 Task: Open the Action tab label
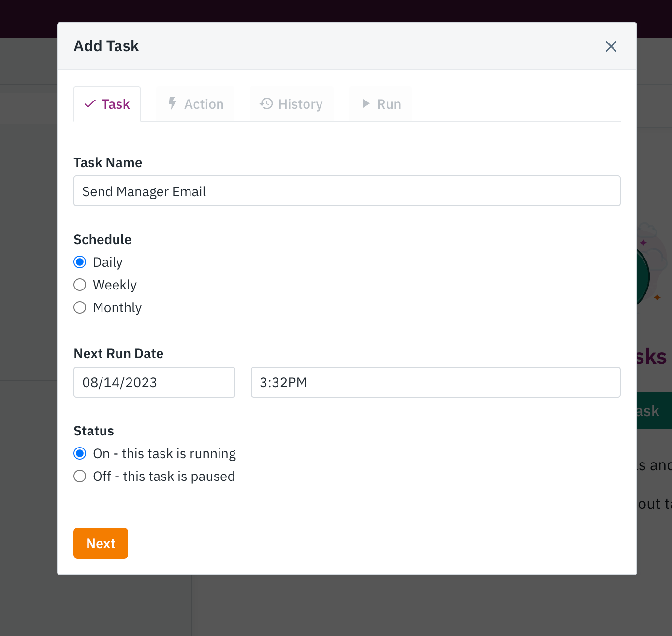(204, 104)
